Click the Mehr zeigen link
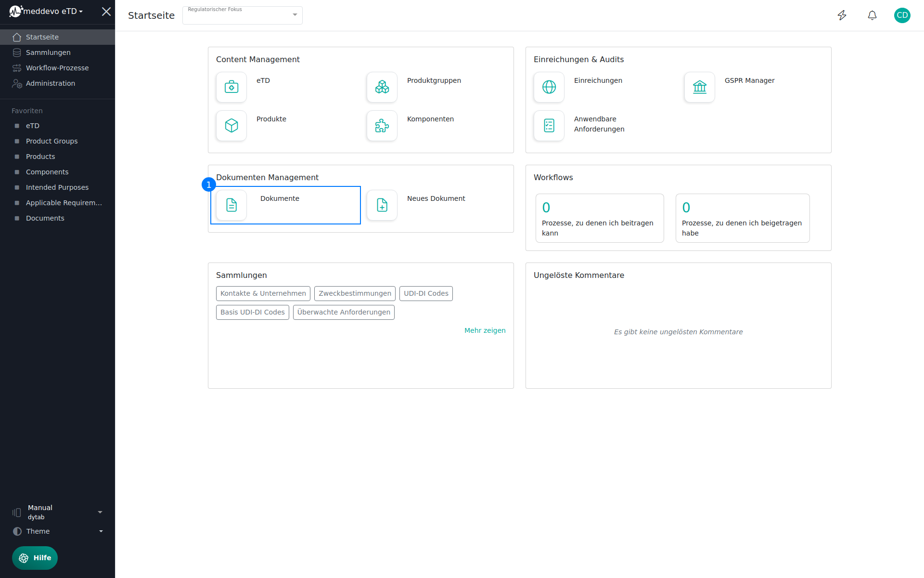 coord(485,330)
